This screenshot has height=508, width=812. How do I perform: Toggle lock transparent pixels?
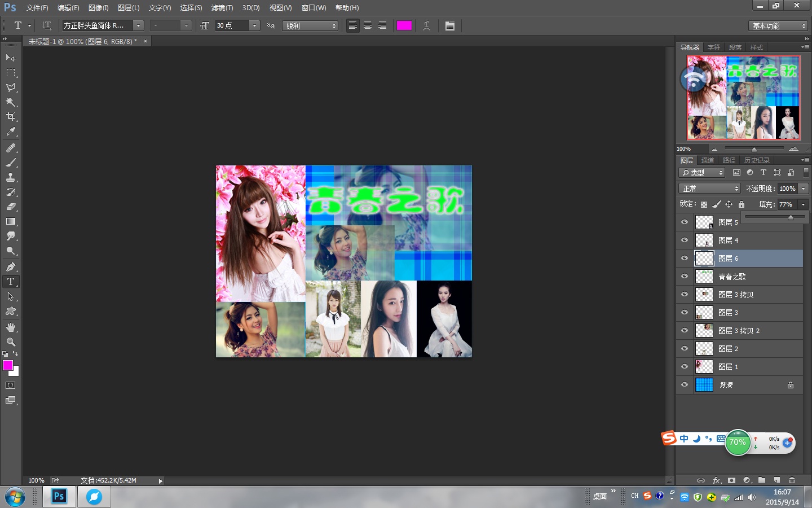704,204
